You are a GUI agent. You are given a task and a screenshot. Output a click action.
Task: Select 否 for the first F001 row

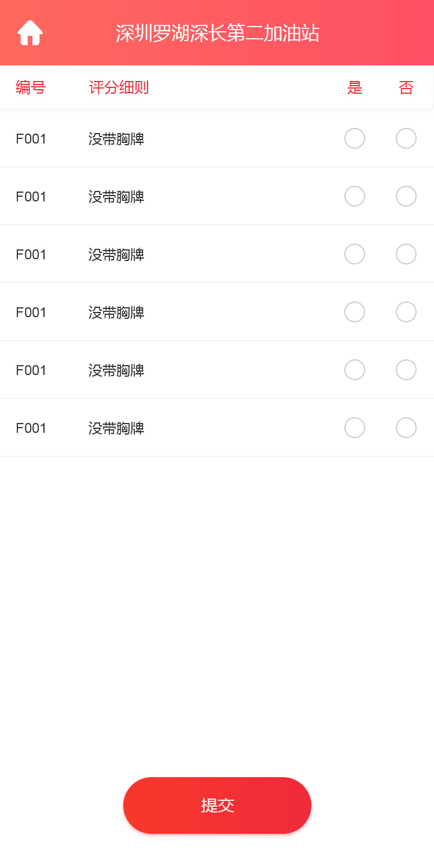pyautogui.click(x=406, y=138)
